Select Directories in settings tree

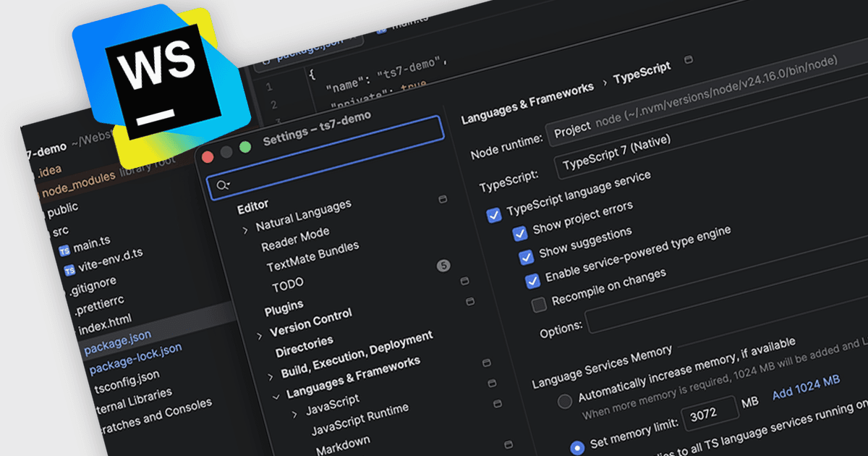point(304,346)
